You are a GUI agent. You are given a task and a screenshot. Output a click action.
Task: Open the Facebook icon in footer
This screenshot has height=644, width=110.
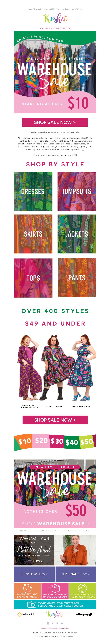[x=53, y=623]
